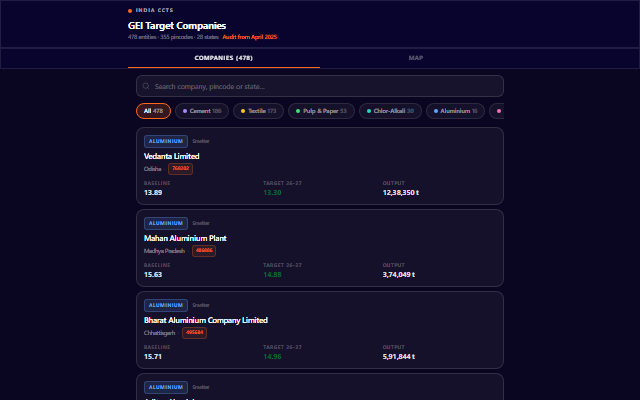Click Aluminium tag on Bharat Aluminium card
This screenshot has width=640, height=400.
166,305
